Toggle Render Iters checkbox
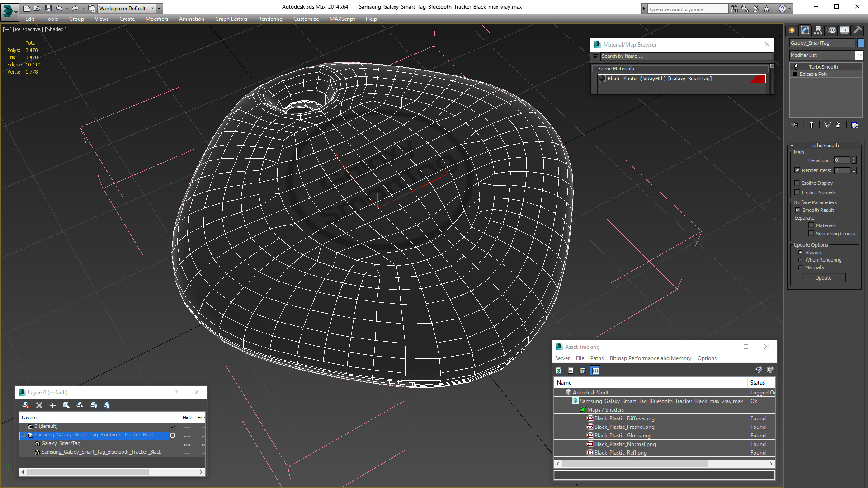 coord(797,170)
